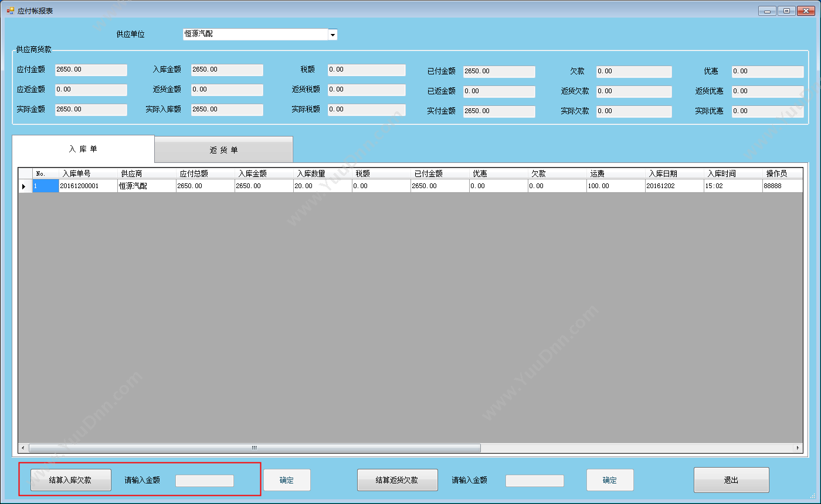Image resolution: width=821 pixels, height=504 pixels.
Task: Focus the 请输入金额 field for 入库欠款
Action: (x=205, y=481)
